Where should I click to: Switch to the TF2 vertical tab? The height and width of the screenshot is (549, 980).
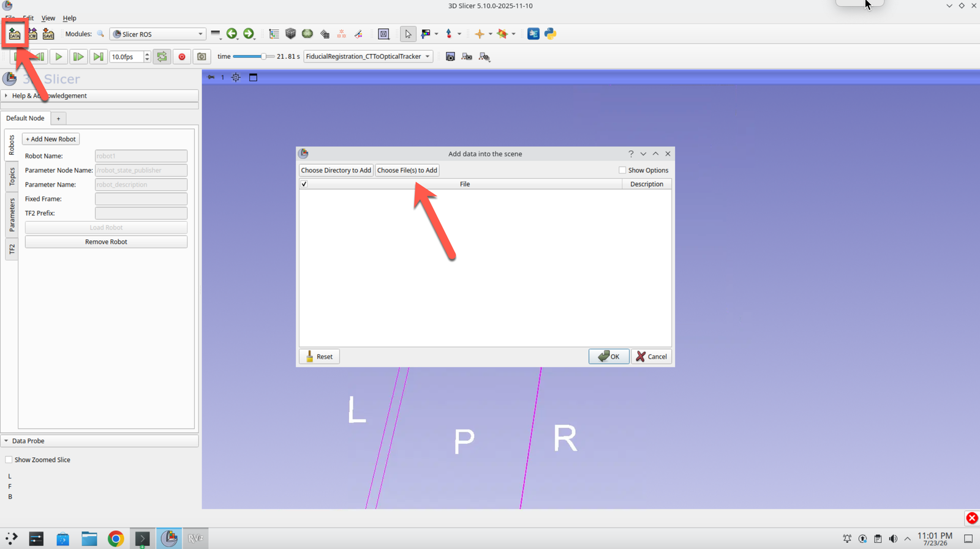point(12,249)
